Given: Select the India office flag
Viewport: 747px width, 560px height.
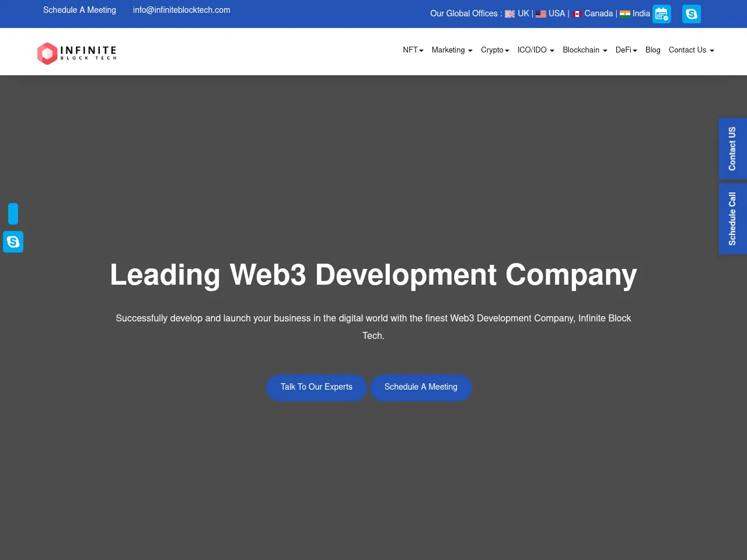Looking at the screenshot, I should coord(625,14).
